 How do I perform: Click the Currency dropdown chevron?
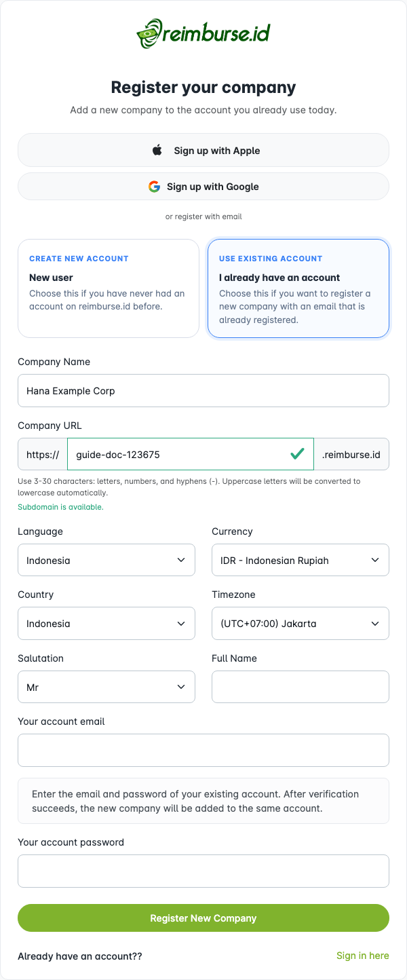375,560
